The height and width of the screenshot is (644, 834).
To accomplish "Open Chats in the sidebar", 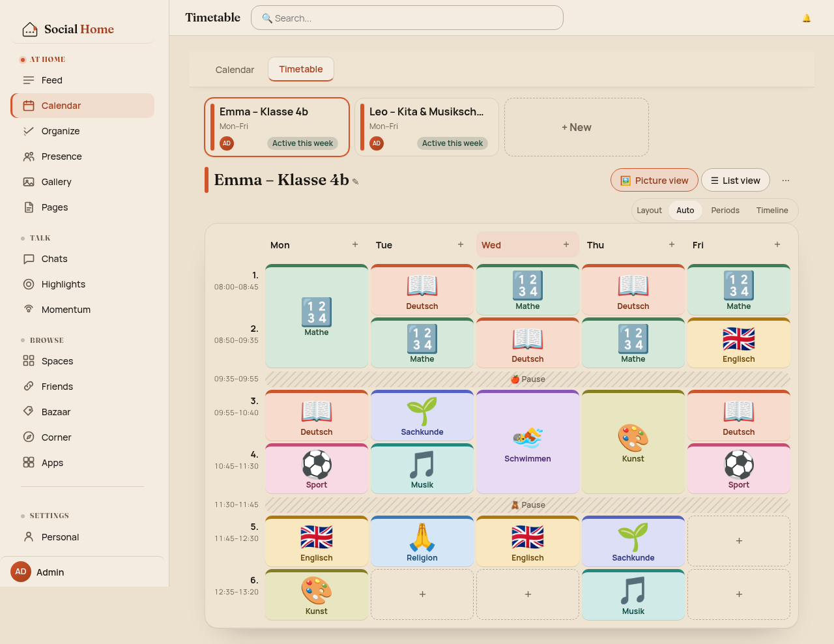I will pos(83,259).
